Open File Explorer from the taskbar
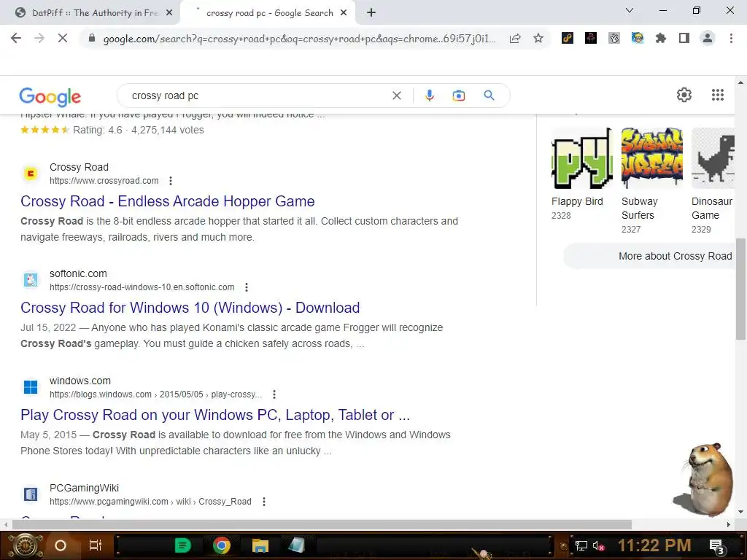Viewport: 747px width, 560px height. click(x=260, y=545)
